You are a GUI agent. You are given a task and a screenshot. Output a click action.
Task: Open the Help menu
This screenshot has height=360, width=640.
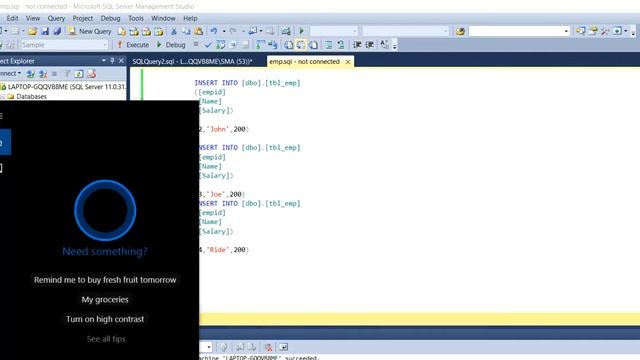pyautogui.click(x=190, y=18)
